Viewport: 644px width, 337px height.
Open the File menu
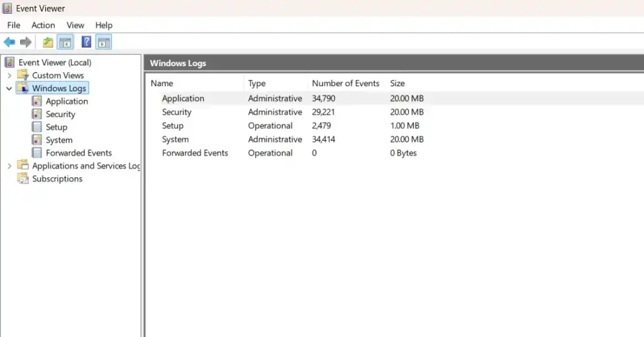14,25
